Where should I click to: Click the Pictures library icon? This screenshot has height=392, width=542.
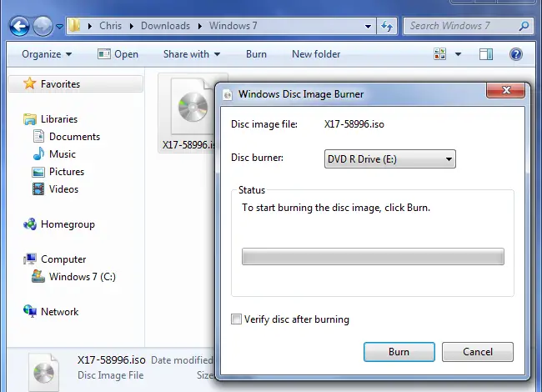38,172
